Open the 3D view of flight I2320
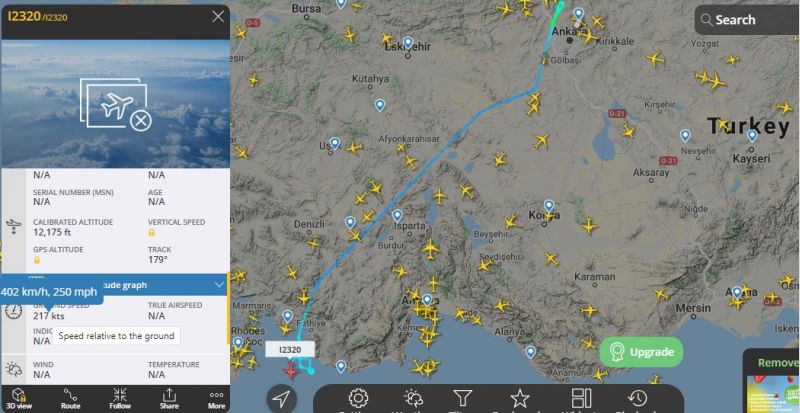Screen dimensions: 800x413 (x=19, y=398)
